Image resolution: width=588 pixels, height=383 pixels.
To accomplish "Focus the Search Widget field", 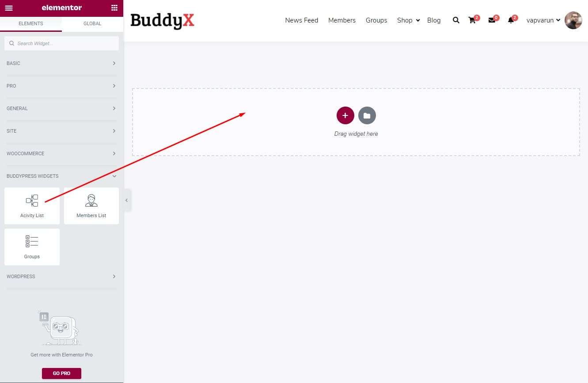I will [x=61, y=43].
